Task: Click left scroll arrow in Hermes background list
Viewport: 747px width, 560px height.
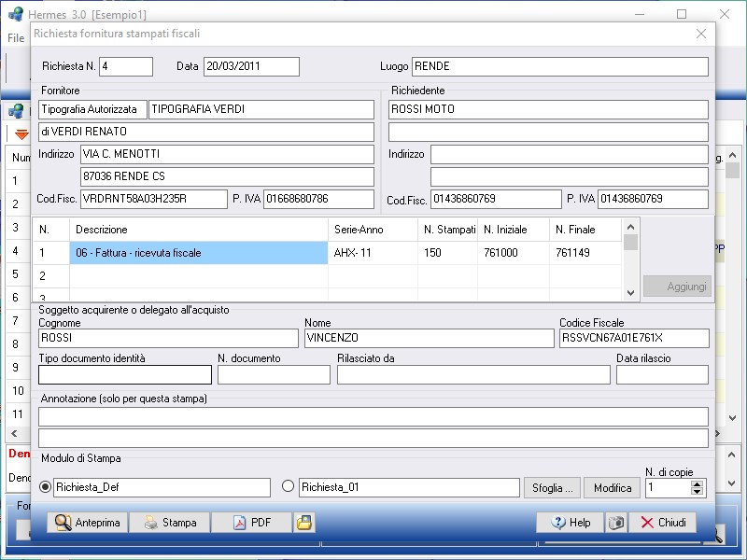Action: click(x=14, y=433)
